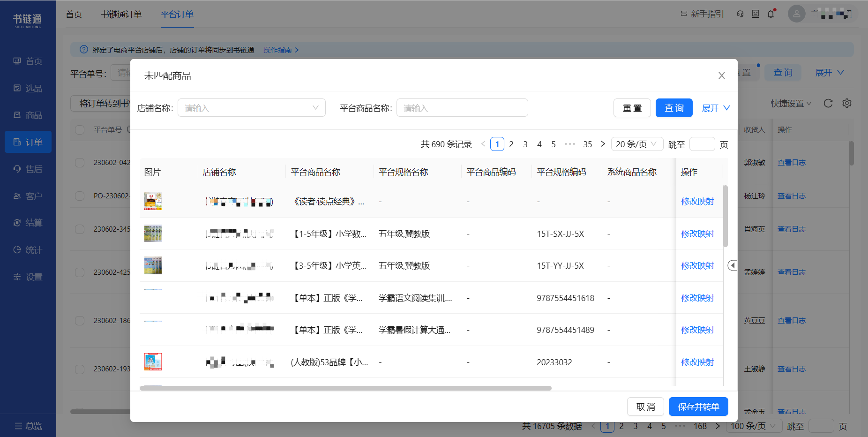
Task: Click the pagination ellipsis in the dialog
Action: [x=570, y=144]
